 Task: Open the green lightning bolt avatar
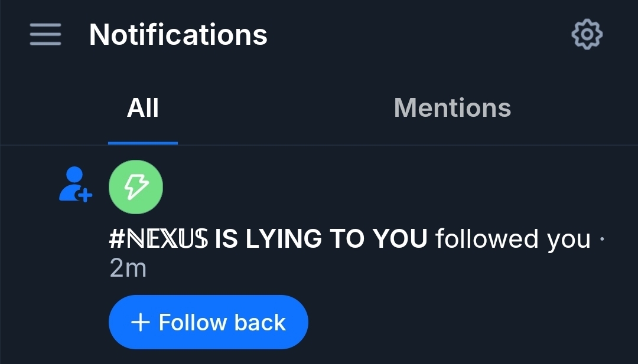136,188
